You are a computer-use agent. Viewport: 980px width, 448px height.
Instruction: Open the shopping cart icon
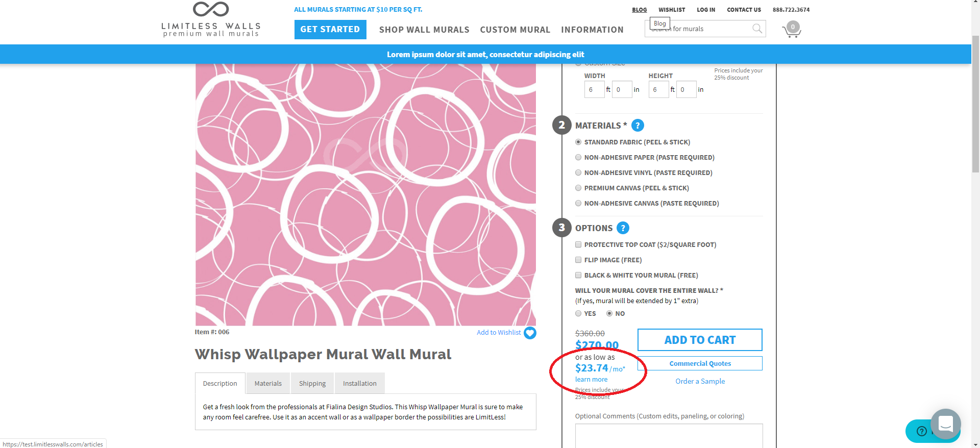(x=791, y=30)
